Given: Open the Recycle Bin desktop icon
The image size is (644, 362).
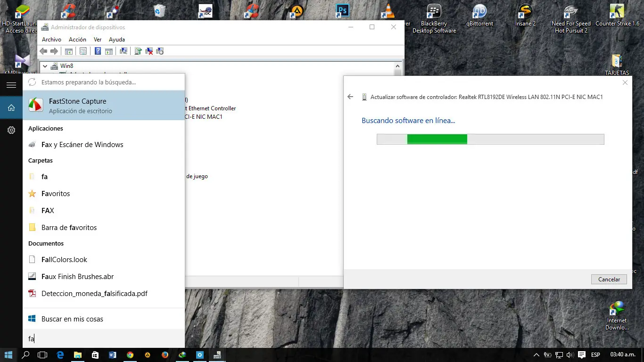Looking at the screenshot, I should point(159,11).
